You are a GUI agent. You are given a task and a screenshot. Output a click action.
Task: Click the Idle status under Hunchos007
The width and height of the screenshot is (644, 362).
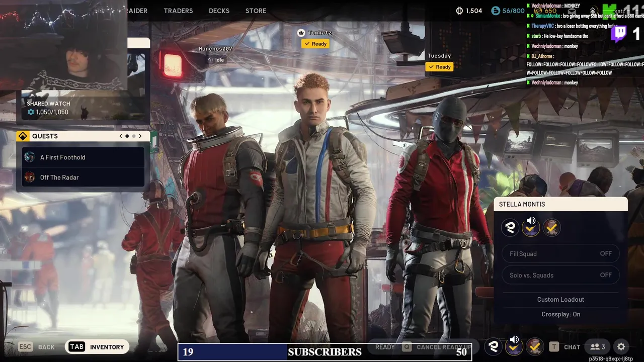point(216,60)
